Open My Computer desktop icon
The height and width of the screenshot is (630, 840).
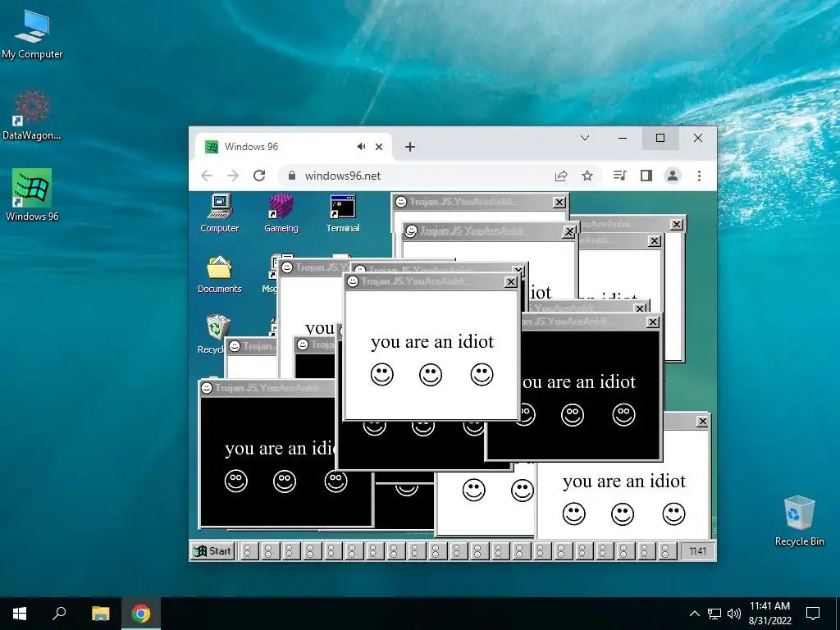[x=32, y=34]
